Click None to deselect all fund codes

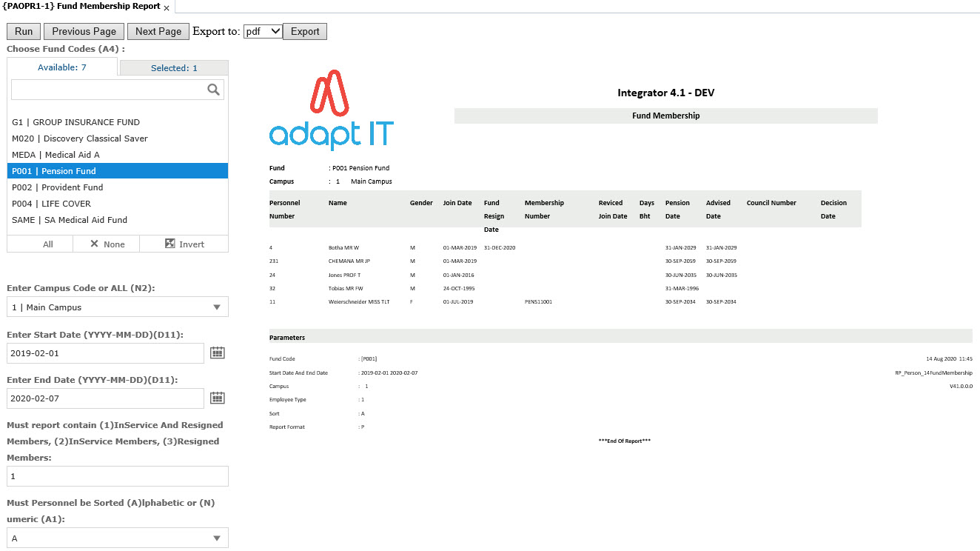107,244
